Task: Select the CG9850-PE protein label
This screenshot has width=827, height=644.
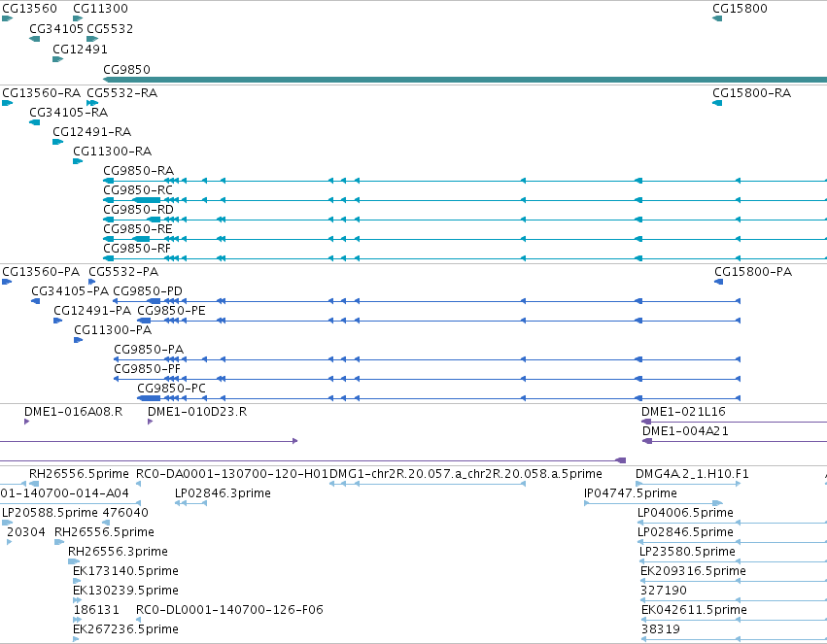Action: [x=171, y=311]
